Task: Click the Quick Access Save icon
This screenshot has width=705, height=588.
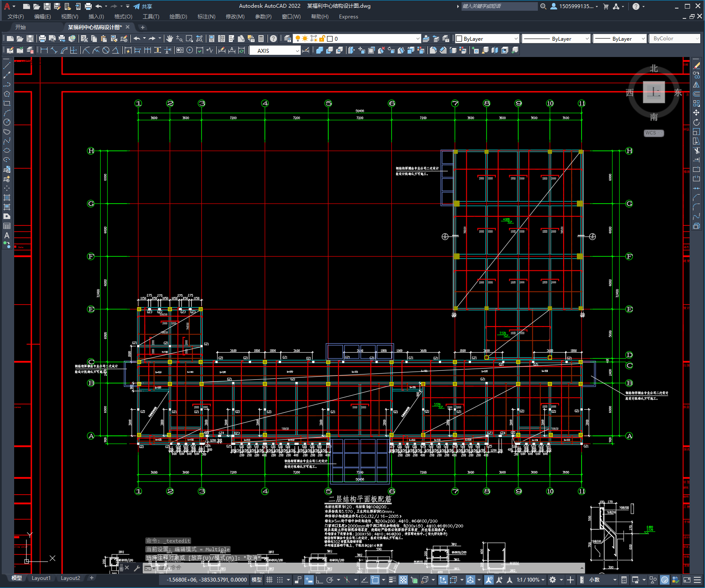Action: (47, 6)
